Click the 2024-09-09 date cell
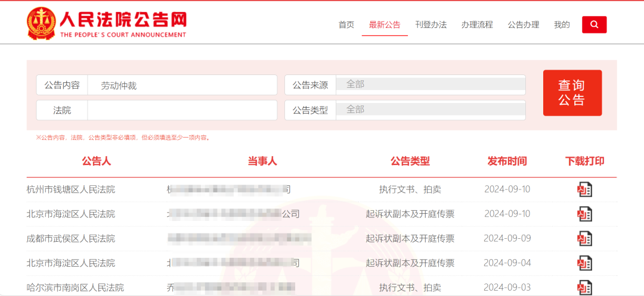The width and height of the screenshot is (644, 296). click(x=507, y=239)
